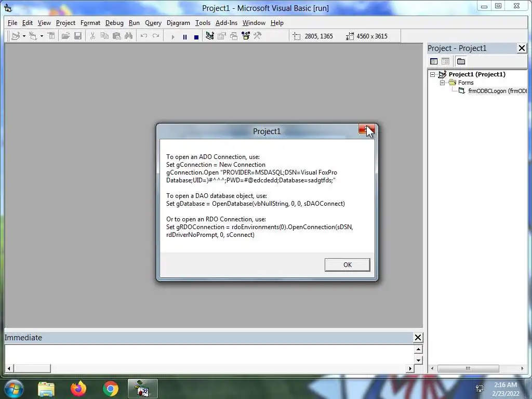
Task: Collapse the Forms folder node
Action: pos(442,83)
